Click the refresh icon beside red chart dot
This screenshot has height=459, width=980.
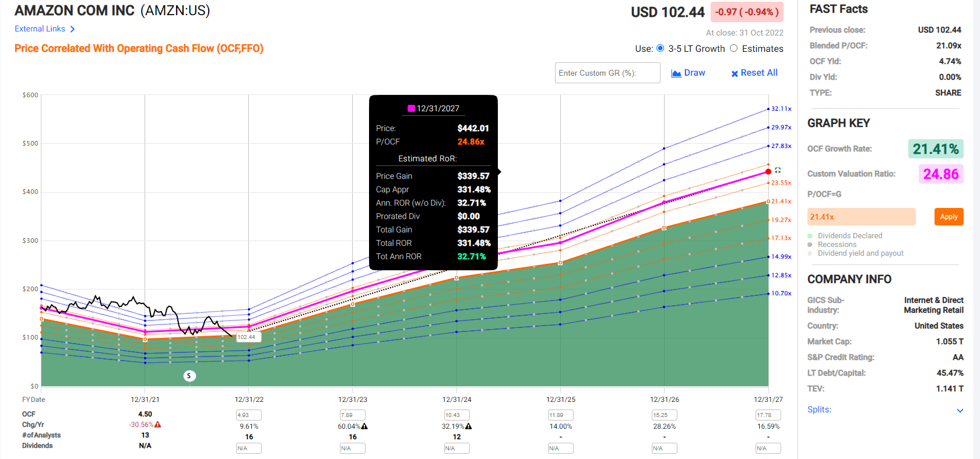click(x=778, y=170)
